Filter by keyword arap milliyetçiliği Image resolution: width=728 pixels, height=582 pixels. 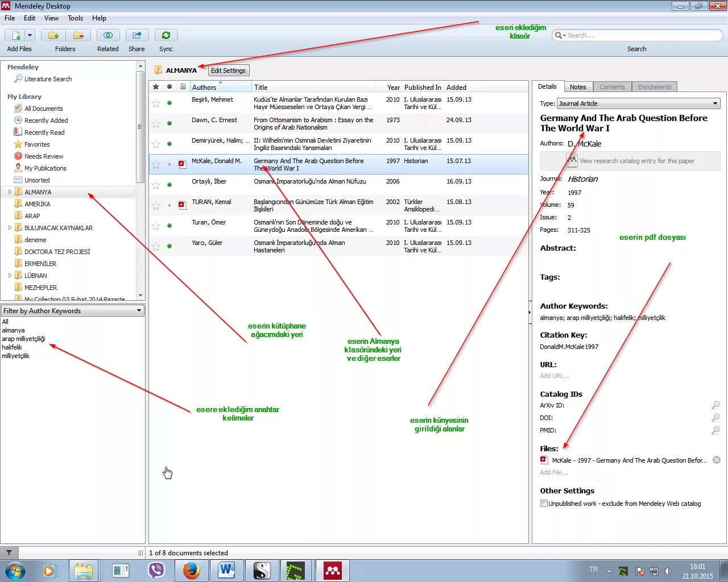coord(23,339)
